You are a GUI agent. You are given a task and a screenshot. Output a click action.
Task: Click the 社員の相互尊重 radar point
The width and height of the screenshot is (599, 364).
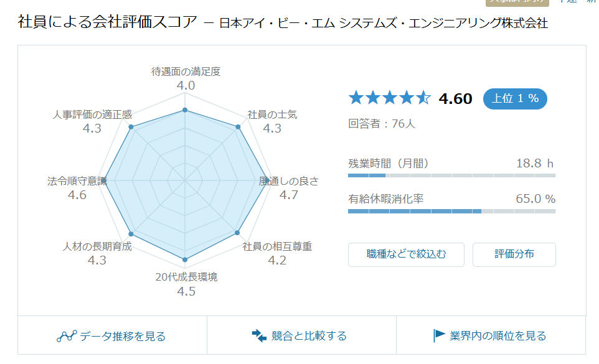237,232
